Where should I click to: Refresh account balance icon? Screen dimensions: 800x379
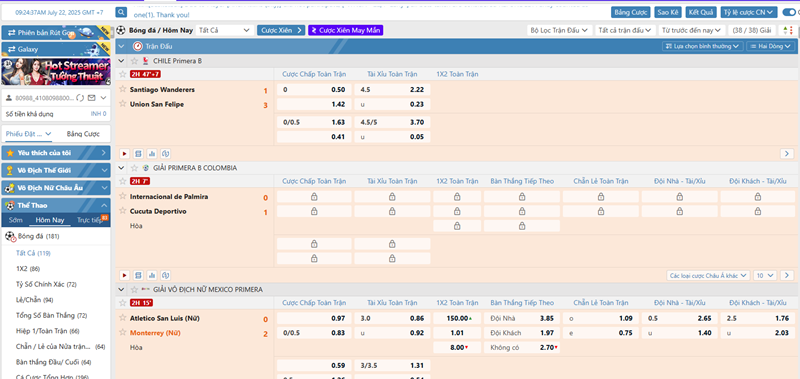tap(80, 97)
